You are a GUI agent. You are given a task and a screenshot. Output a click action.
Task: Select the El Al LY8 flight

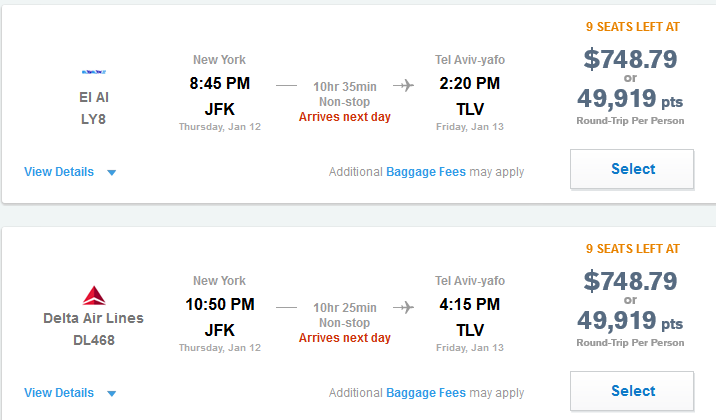coord(632,169)
